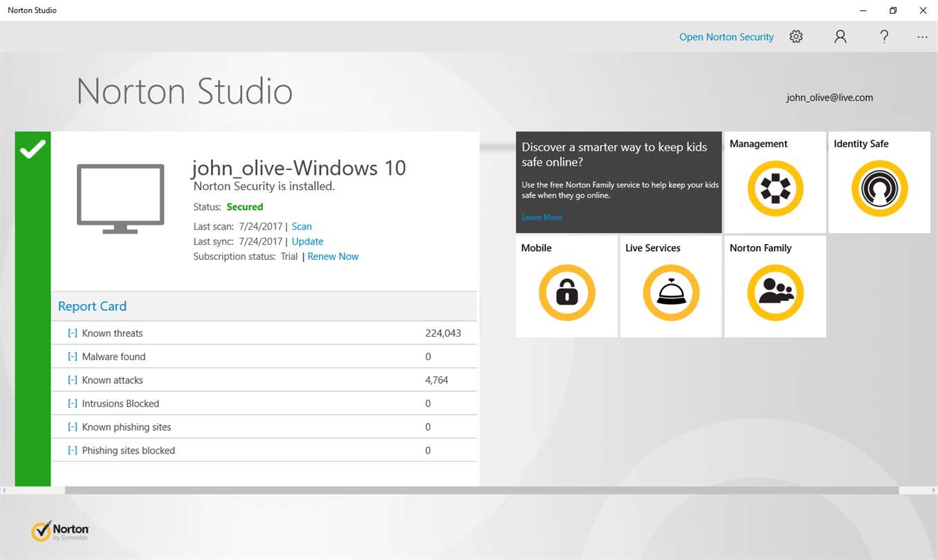Image resolution: width=938 pixels, height=560 pixels.
Task: Collapse the Known phishing sites row
Action: click(x=73, y=427)
